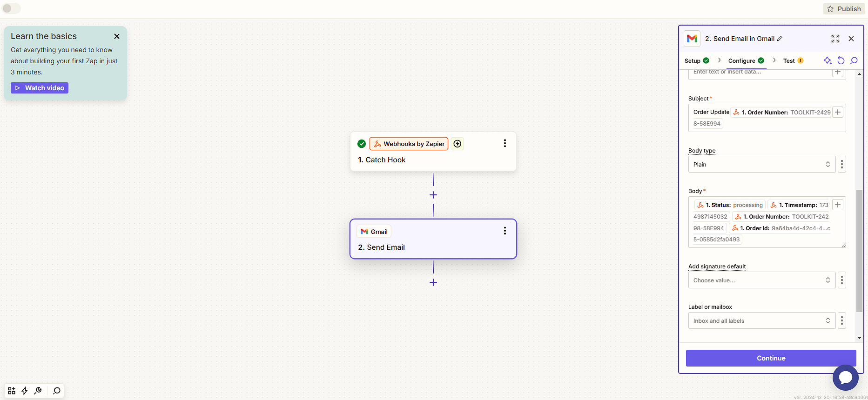
Task: Click into the Subject input field
Action: (x=767, y=118)
